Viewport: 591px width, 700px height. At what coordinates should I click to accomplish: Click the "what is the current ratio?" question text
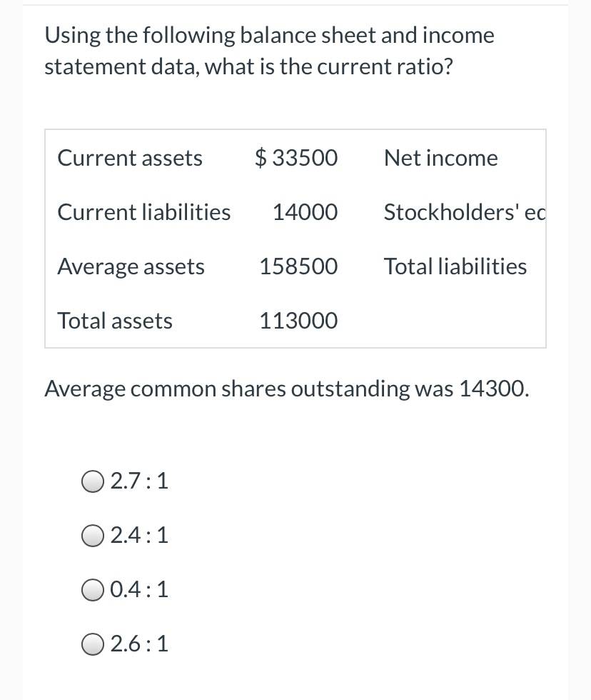(x=329, y=66)
